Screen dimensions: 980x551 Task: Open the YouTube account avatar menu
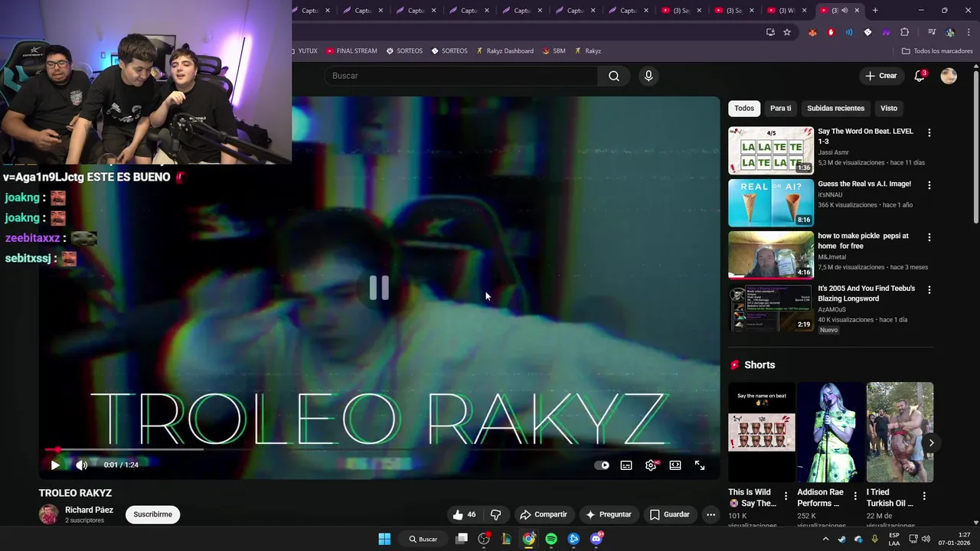click(949, 76)
